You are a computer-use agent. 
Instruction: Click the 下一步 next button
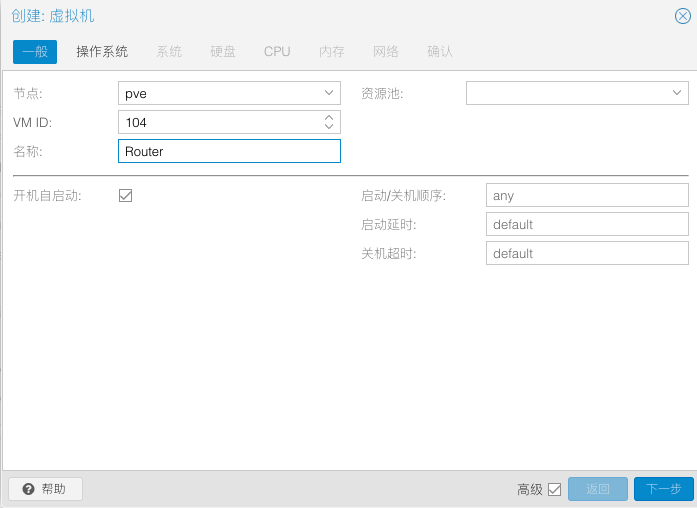point(663,489)
